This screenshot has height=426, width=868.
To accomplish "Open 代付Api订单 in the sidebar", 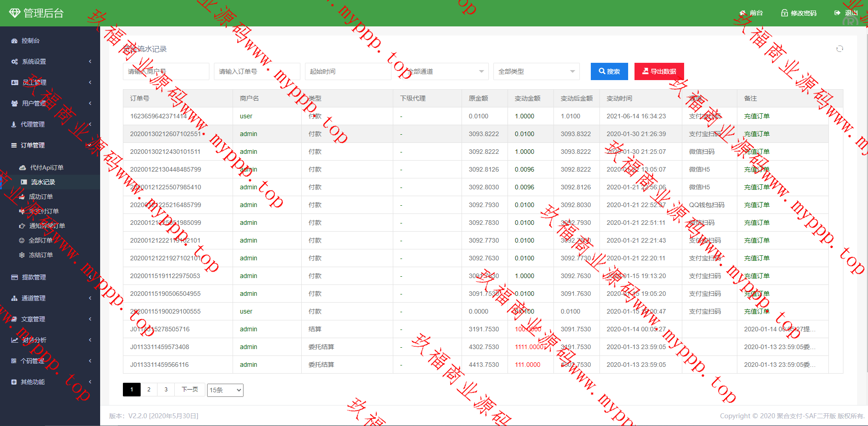I will click(46, 167).
